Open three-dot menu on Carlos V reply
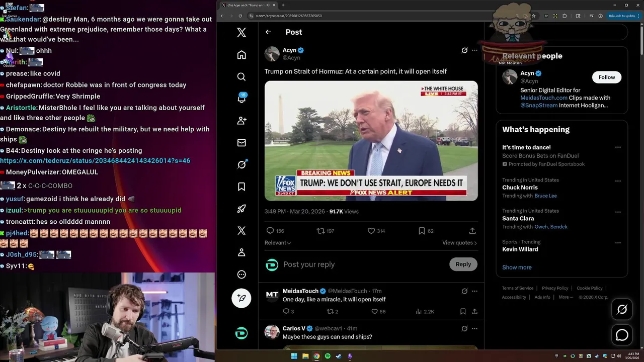The image size is (644, 362). click(x=474, y=328)
